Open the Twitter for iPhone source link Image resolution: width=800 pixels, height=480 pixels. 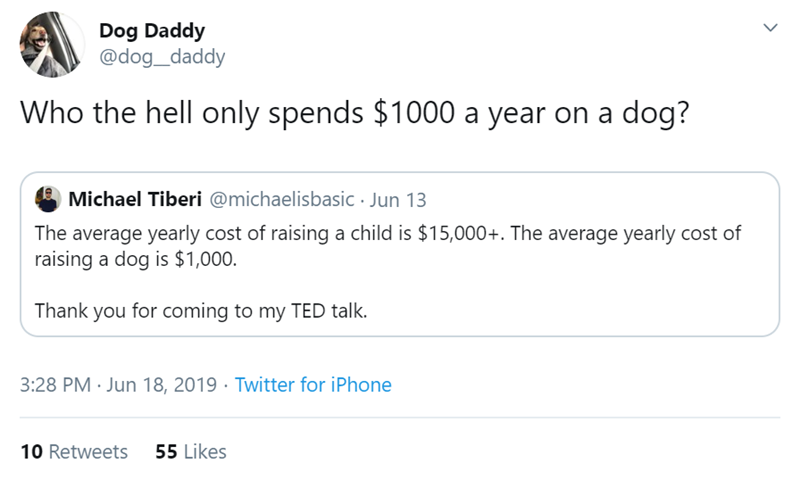(313, 385)
